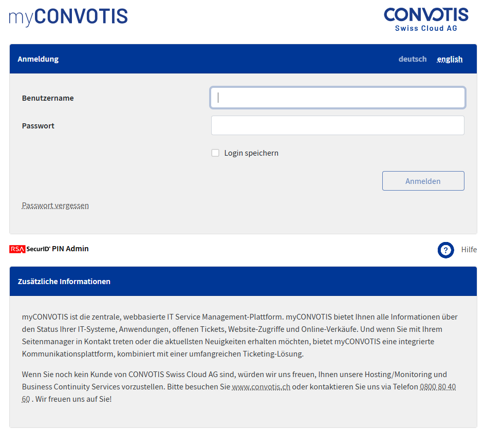Click the myCONVOTIS logo at top left
This screenshot has width=503, height=448.
(68, 16)
